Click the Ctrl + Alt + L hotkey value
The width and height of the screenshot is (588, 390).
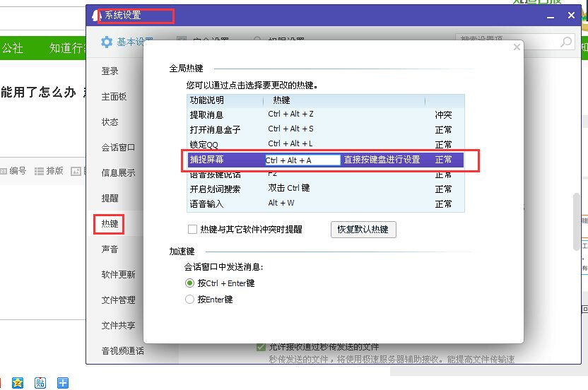[x=290, y=143]
